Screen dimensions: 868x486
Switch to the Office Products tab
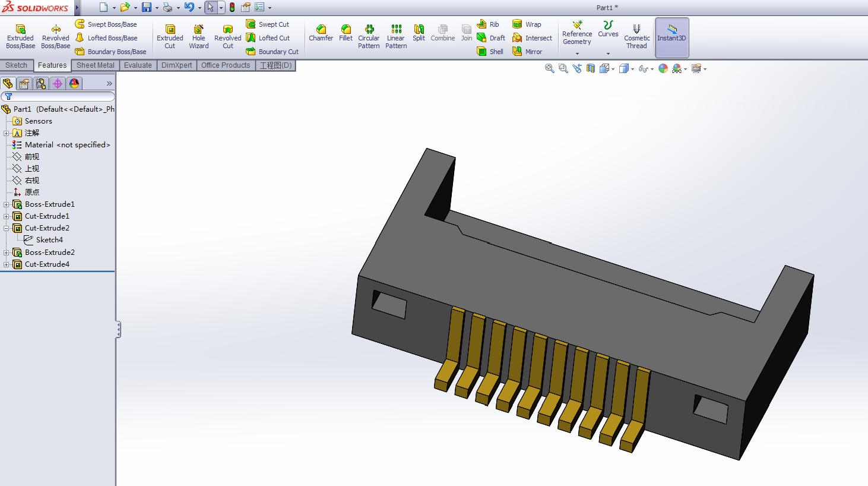(226, 65)
